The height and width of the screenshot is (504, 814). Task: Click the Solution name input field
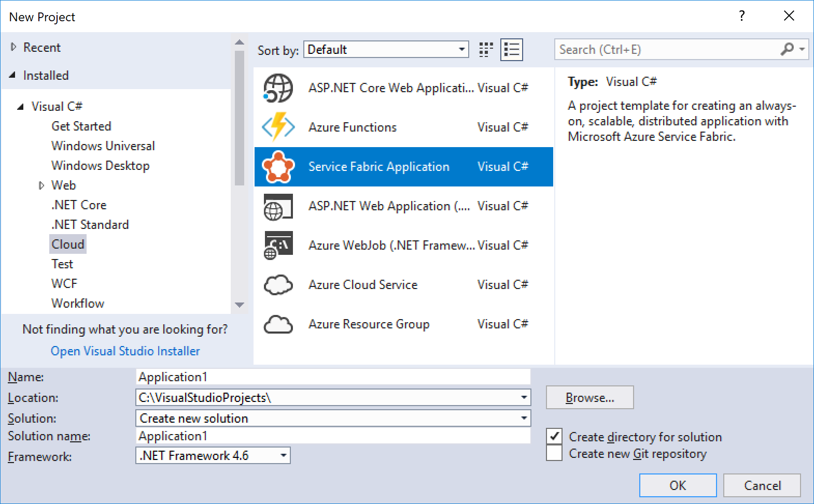coord(333,436)
